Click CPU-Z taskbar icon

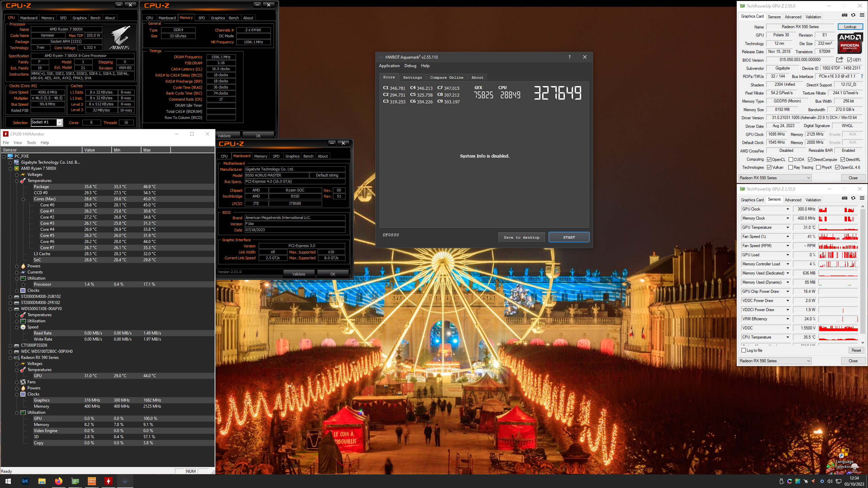click(92, 481)
